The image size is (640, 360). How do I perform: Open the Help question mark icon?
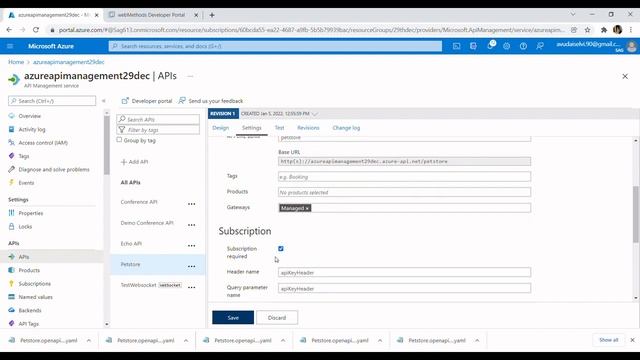[523, 46]
